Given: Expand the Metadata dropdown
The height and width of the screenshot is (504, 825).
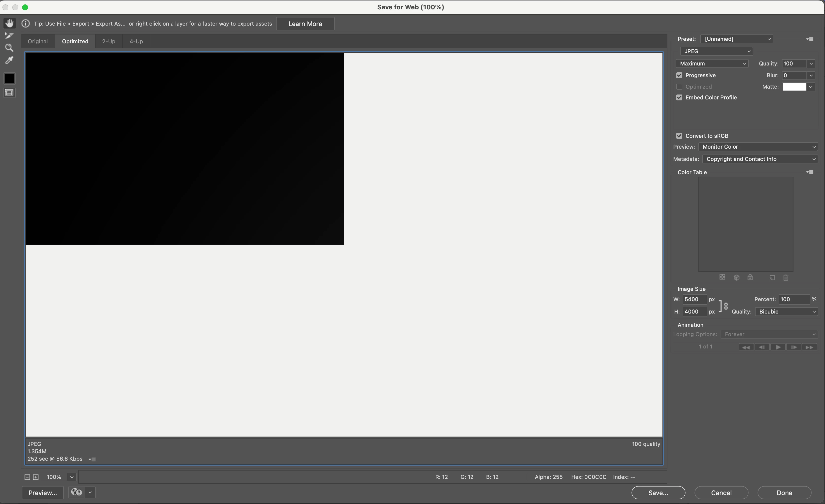Looking at the screenshot, I should click(x=760, y=159).
